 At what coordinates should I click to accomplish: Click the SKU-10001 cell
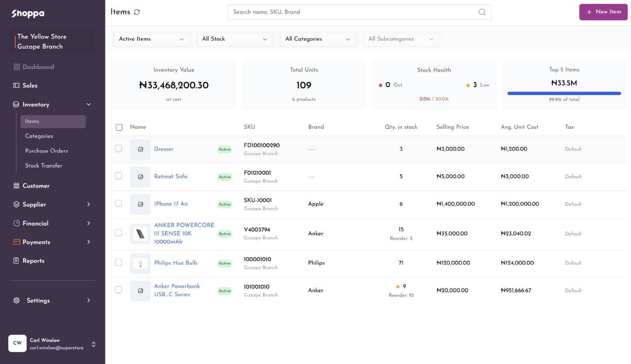click(258, 200)
